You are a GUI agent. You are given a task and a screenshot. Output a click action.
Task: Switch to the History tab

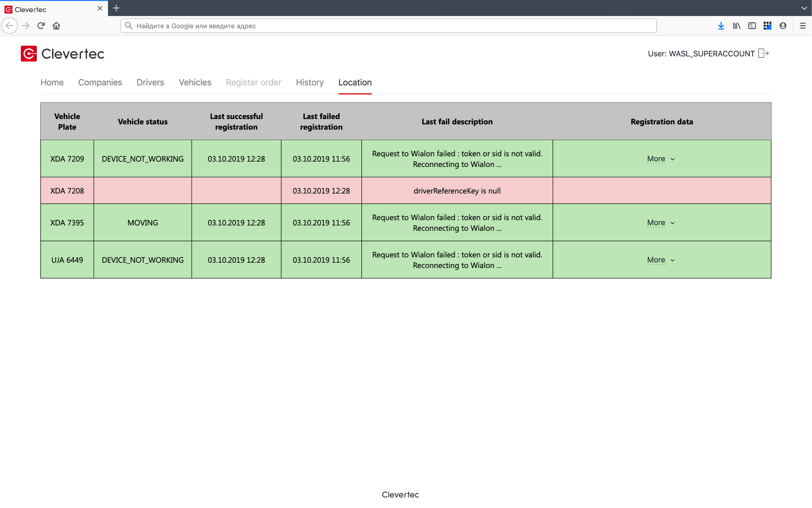309,82
